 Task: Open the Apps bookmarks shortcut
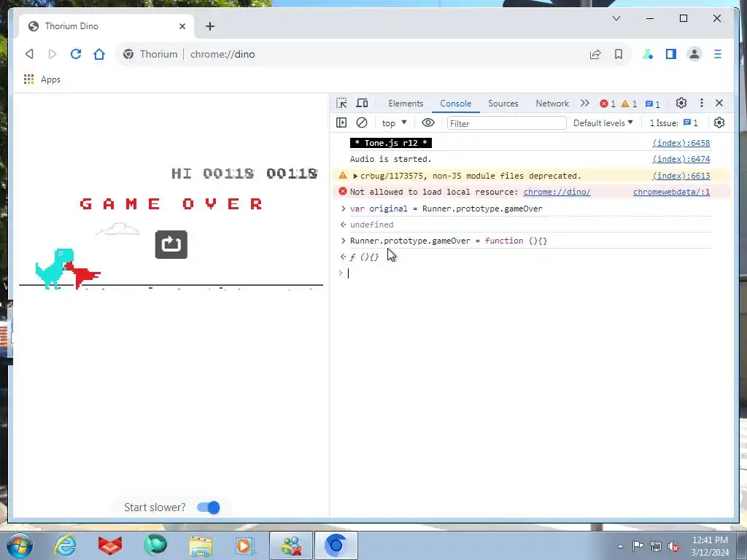(42, 79)
